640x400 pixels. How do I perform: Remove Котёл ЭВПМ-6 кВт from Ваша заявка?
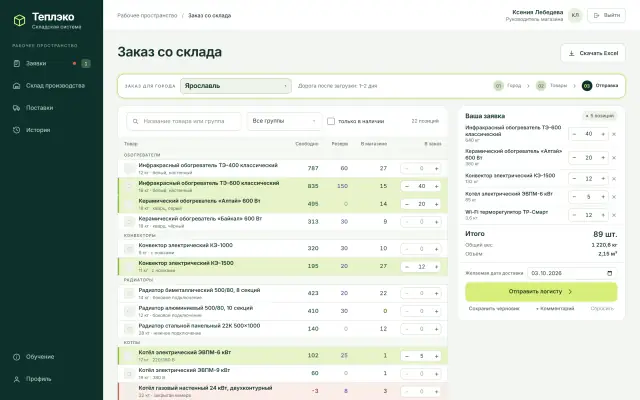(614, 197)
